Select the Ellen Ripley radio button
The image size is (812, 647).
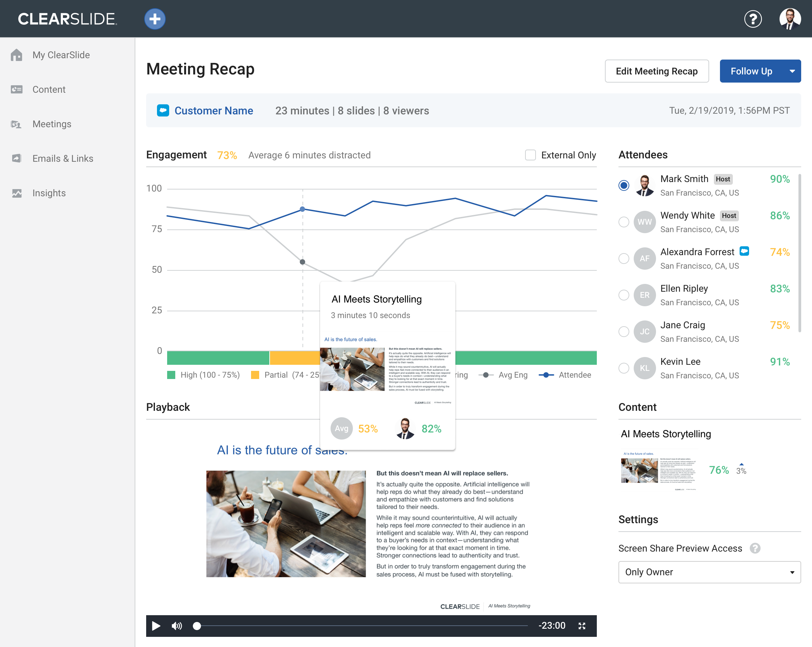[x=623, y=294]
